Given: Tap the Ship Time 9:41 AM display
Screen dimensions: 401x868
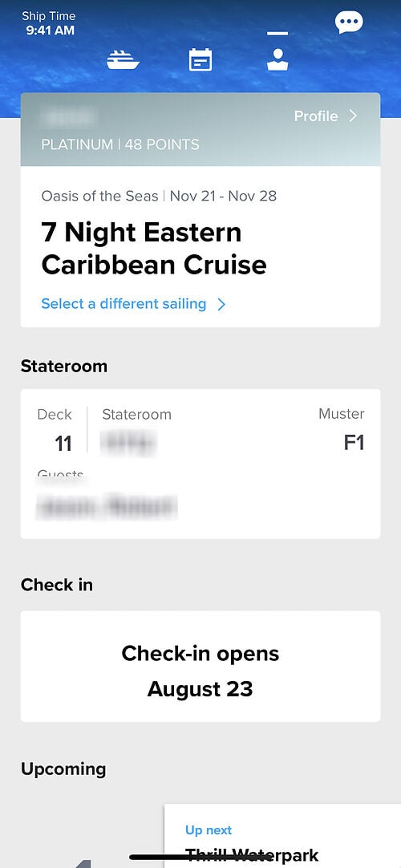Looking at the screenshot, I should click(49, 23).
